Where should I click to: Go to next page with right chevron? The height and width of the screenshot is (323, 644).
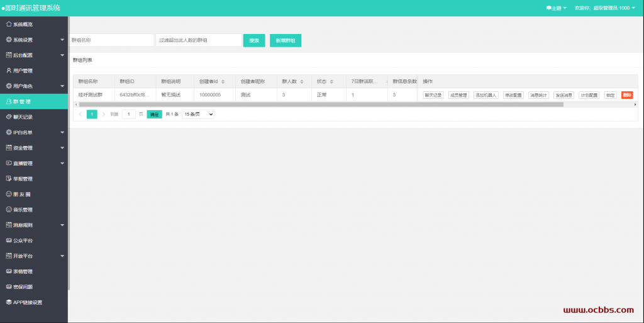(104, 114)
